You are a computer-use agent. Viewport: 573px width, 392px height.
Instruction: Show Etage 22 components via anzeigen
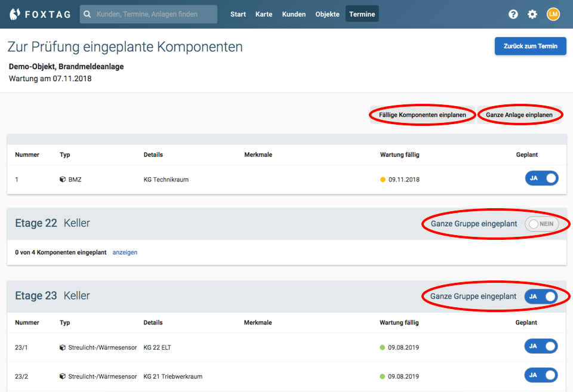(125, 252)
